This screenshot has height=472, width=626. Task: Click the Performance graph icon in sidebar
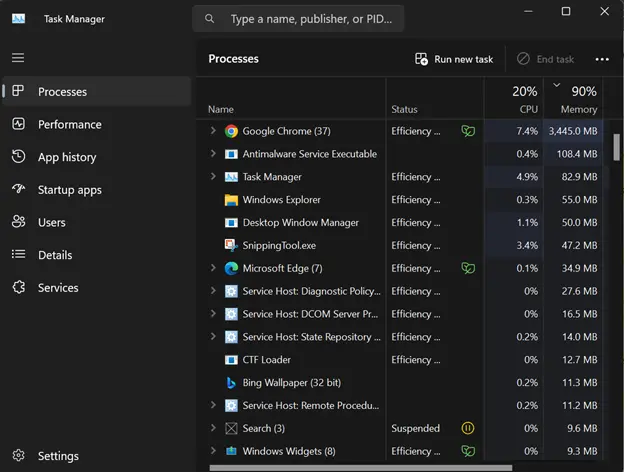pos(18,124)
